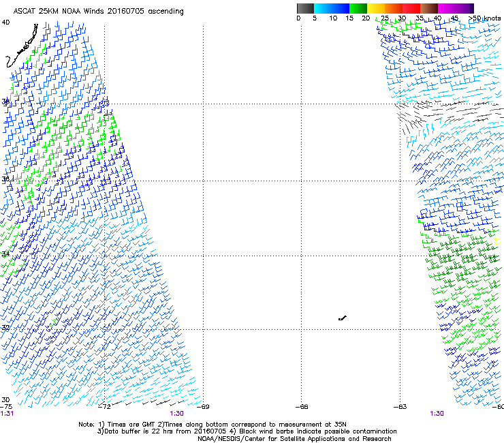This screenshot has height=443, width=504.
Task: Click the '0' label under the color bar
Action: [x=298, y=18]
